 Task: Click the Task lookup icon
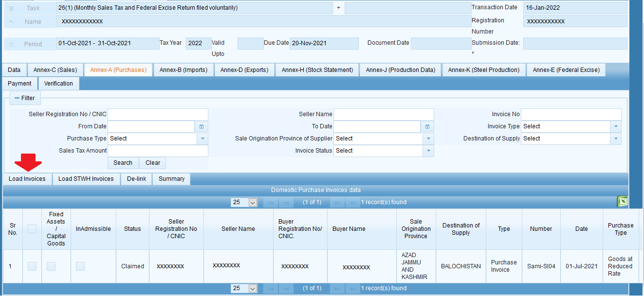tap(12, 8)
